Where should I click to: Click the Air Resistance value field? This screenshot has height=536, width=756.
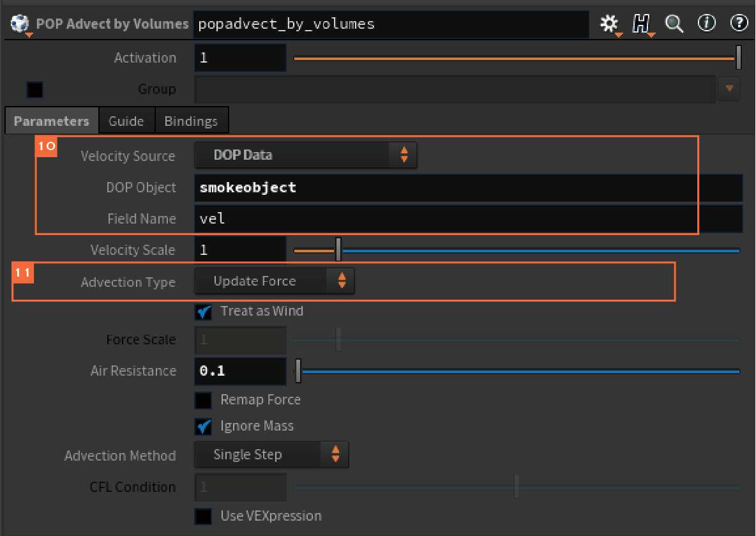pos(240,371)
